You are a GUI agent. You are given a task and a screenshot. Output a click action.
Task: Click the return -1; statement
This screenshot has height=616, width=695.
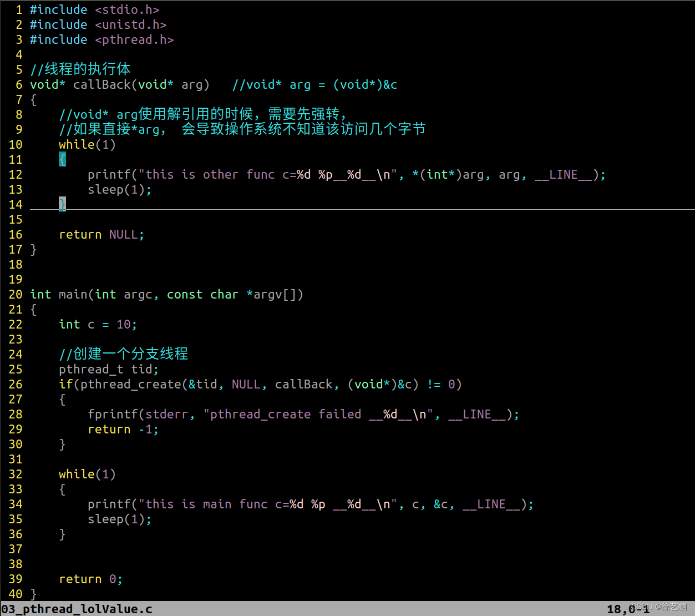click(124, 430)
